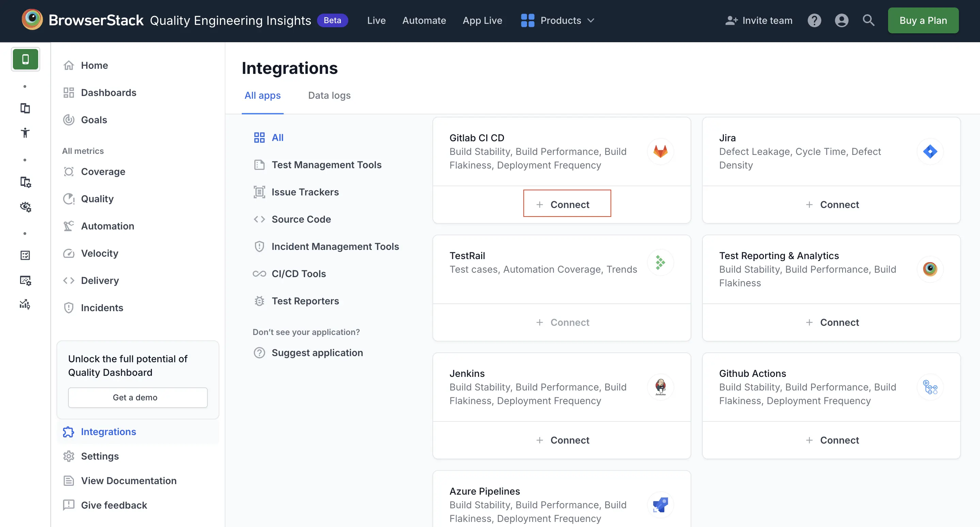The image size is (980, 527).
Task: Click Suggest application link
Action: tap(308, 353)
